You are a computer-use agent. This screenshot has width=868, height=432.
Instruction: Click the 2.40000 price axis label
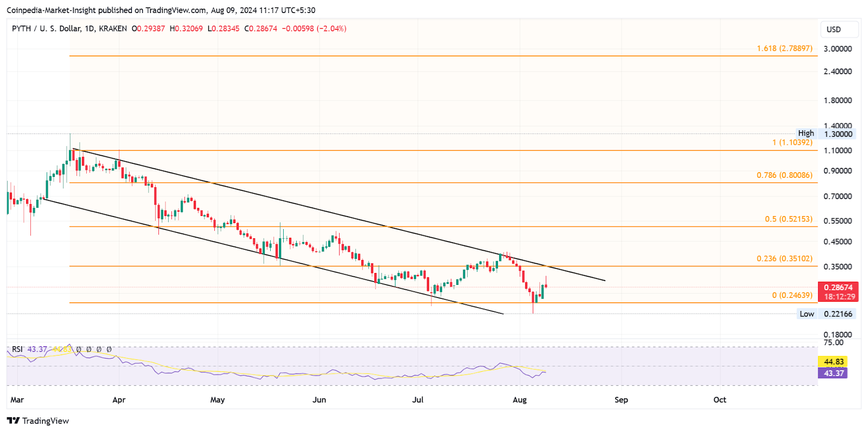(x=838, y=72)
